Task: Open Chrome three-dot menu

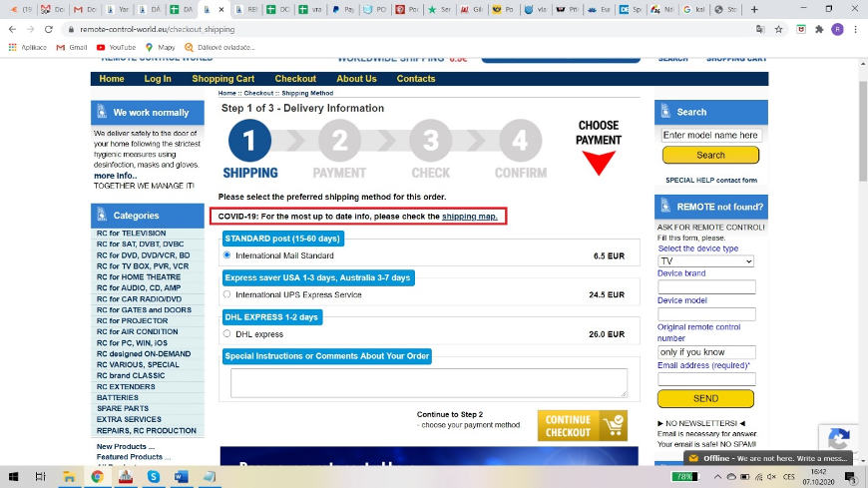Action: pyautogui.click(x=856, y=29)
